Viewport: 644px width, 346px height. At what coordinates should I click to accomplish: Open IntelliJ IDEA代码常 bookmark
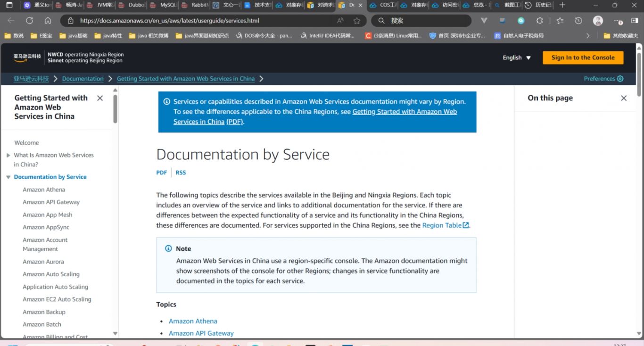pyautogui.click(x=327, y=35)
